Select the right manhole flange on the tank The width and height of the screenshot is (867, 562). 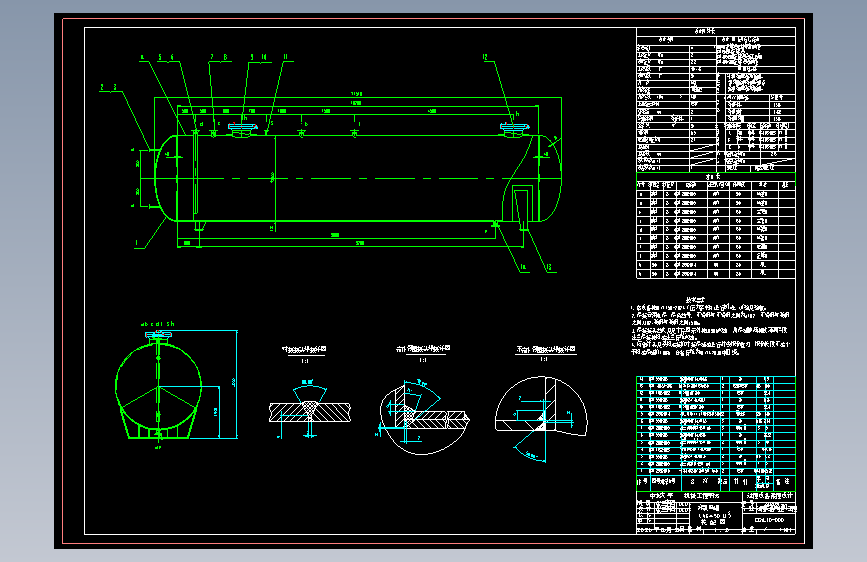(x=514, y=129)
